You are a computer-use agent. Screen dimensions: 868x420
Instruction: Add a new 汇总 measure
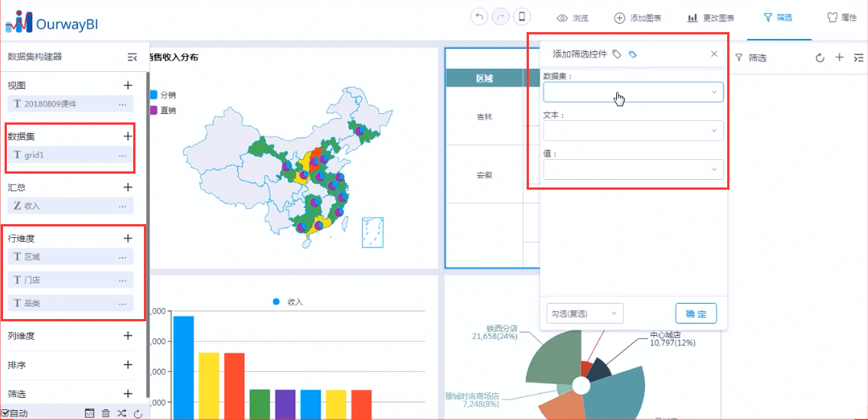coord(128,187)
